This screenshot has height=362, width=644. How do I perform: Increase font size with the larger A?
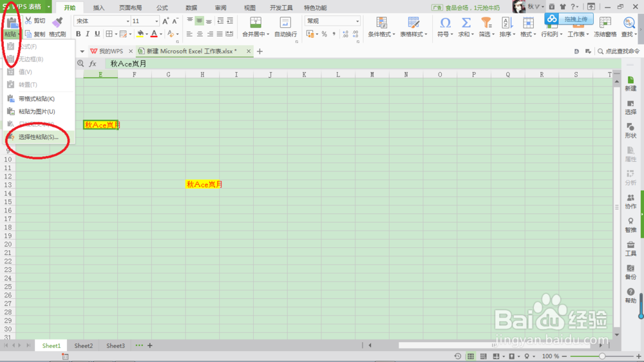165,21
